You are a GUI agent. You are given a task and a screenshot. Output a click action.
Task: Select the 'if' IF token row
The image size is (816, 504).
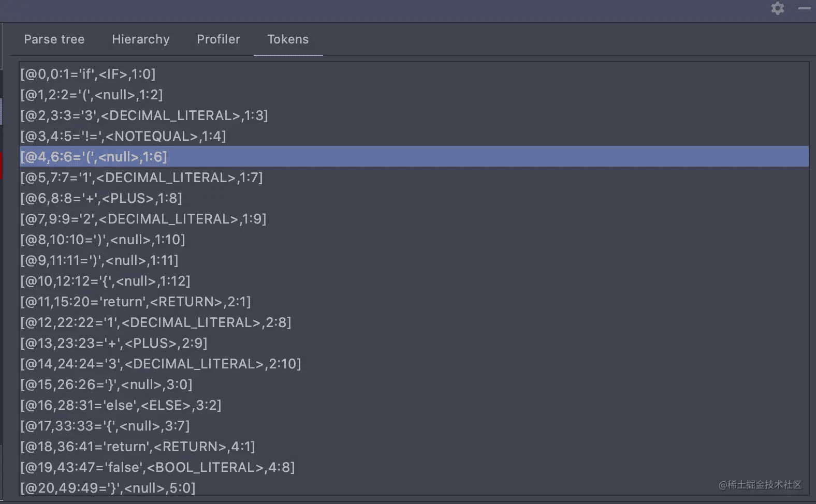click(x=88, y=74)
